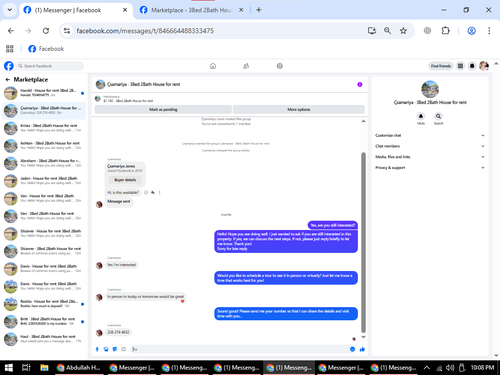This screenshot has height=375, width=500.
Task: Open the bookmarks apps grid icon
Action: pos(10,49)
